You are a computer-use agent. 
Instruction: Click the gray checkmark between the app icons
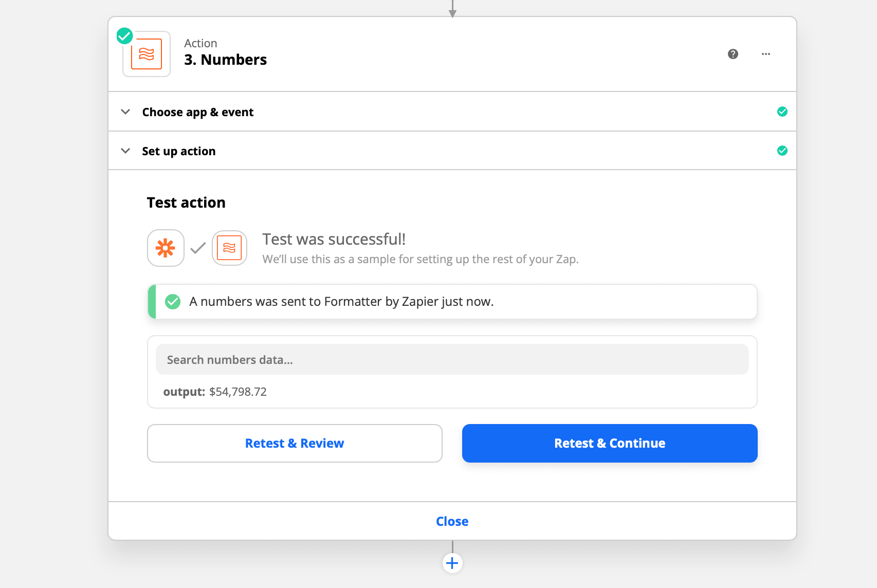coord(198,248)
